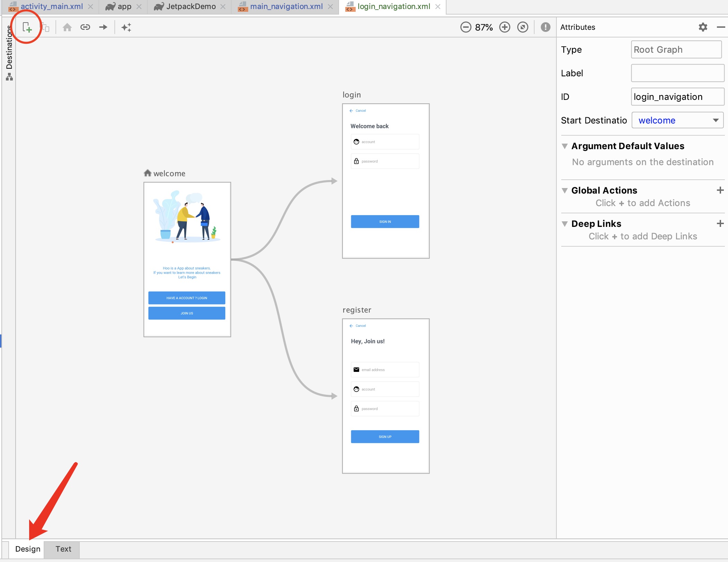Collapse the Deep Links section
Screen dimensions: 728x562
pos(565,224)
